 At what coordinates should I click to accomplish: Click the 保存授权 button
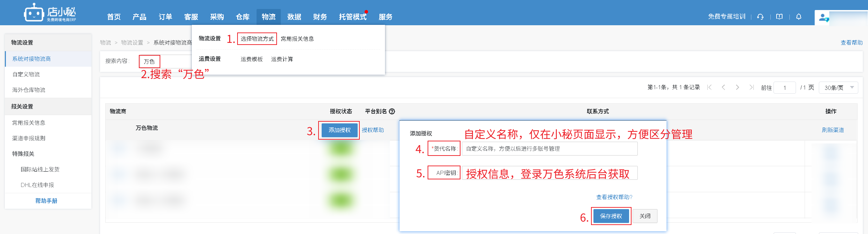[611, 216]
